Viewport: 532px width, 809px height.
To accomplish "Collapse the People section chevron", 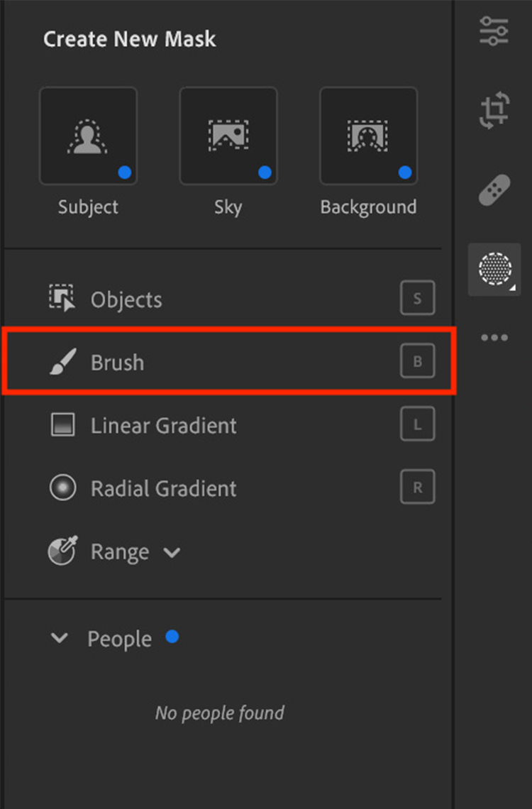I will 60,638.
